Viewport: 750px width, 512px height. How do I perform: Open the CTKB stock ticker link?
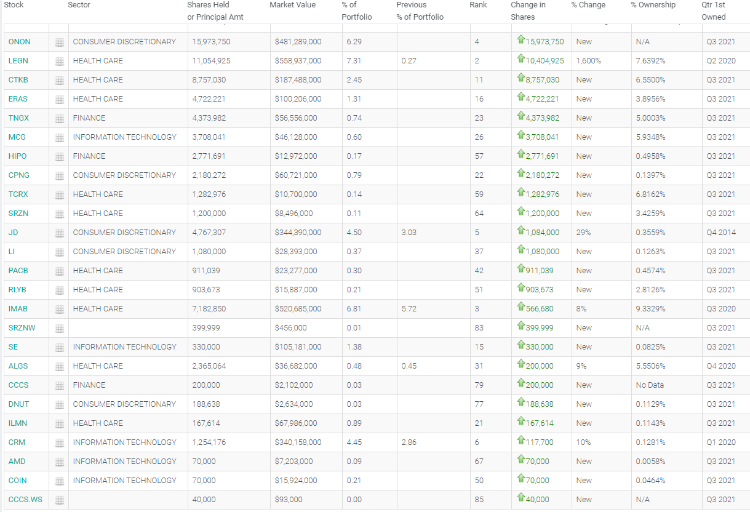[x=18, y=80]
